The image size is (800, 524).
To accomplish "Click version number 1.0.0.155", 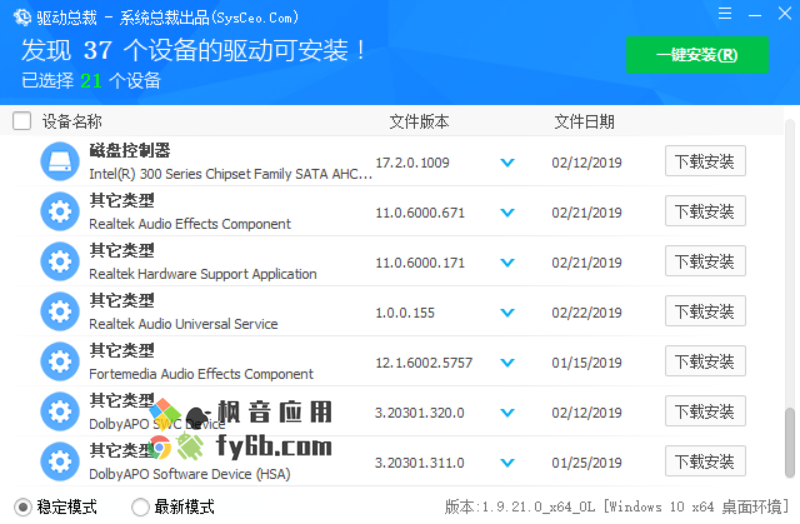I will 405,313.
